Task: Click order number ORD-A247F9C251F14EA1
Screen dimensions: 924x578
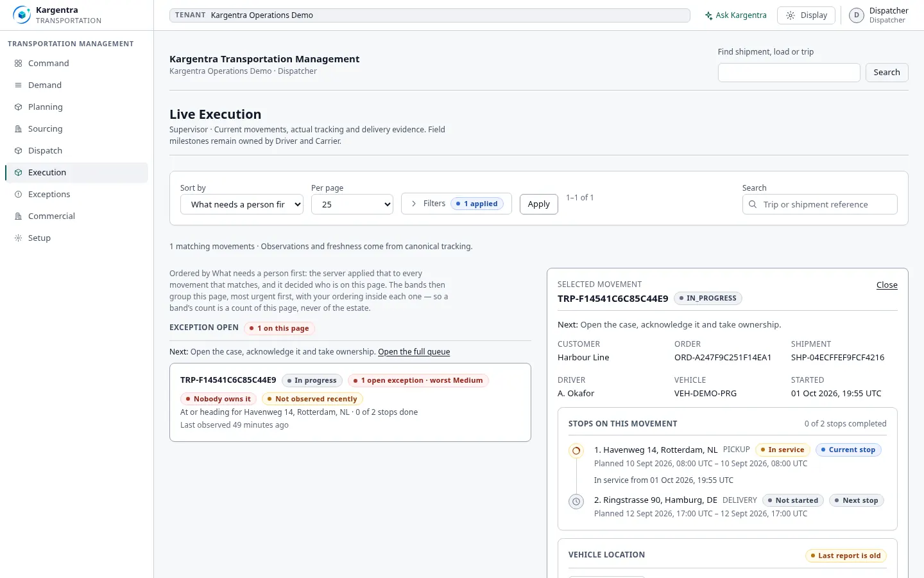Action: [x=723, y=358]
